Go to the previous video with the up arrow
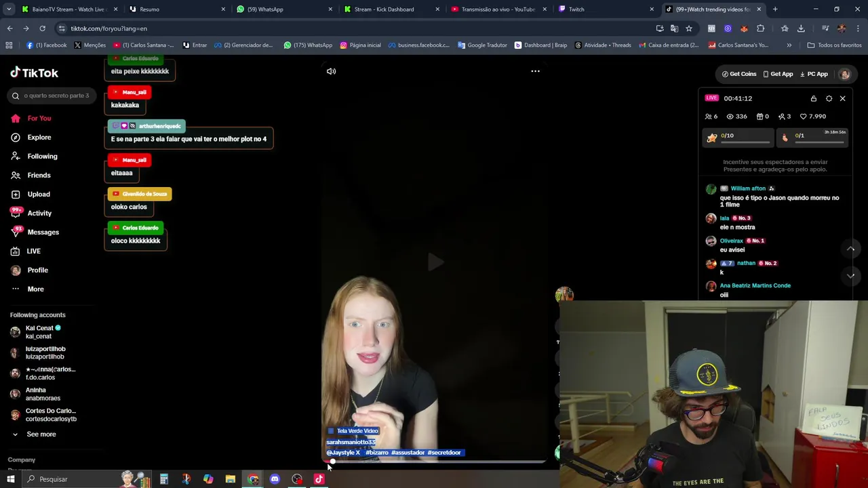 pos(850,249)
